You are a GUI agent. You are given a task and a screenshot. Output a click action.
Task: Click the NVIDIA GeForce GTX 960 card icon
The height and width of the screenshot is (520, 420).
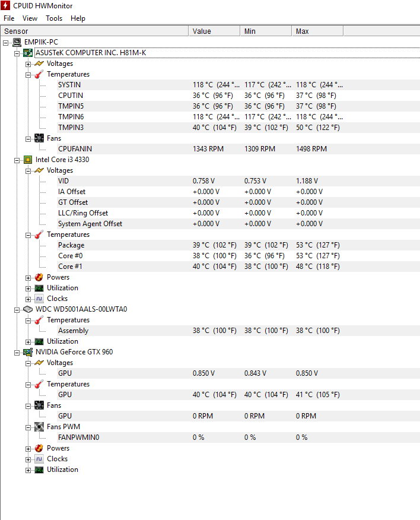28,352
